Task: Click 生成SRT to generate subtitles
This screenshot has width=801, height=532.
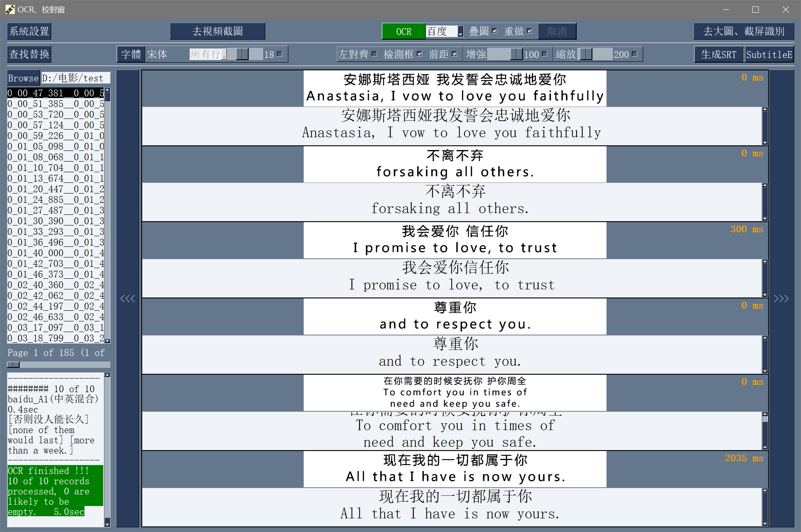Action: point(719,54)
